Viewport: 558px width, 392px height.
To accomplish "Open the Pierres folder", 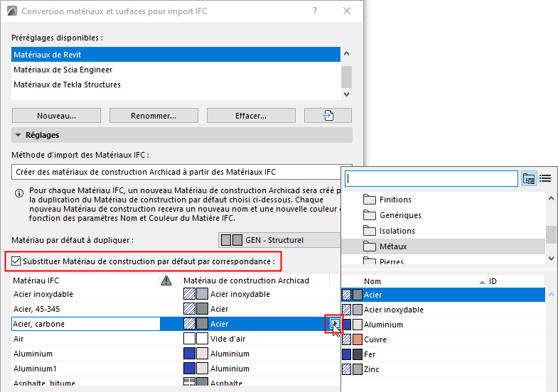I will point(444,260).
